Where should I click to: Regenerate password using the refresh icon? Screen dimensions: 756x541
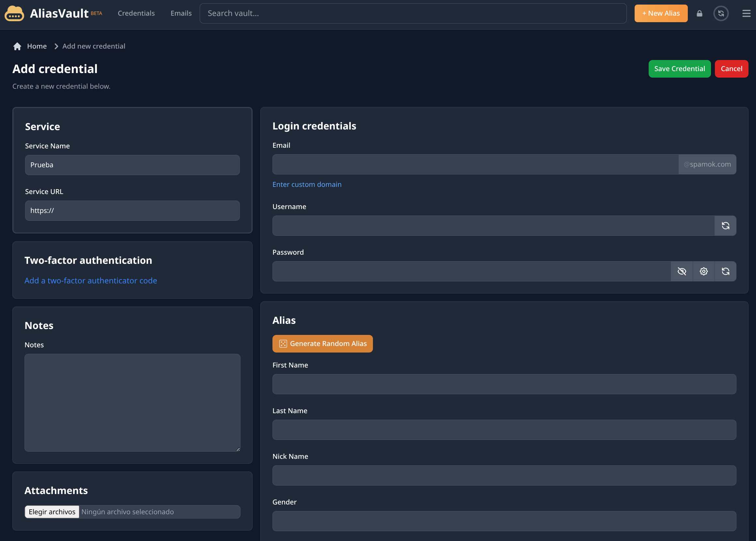point(725,272)
